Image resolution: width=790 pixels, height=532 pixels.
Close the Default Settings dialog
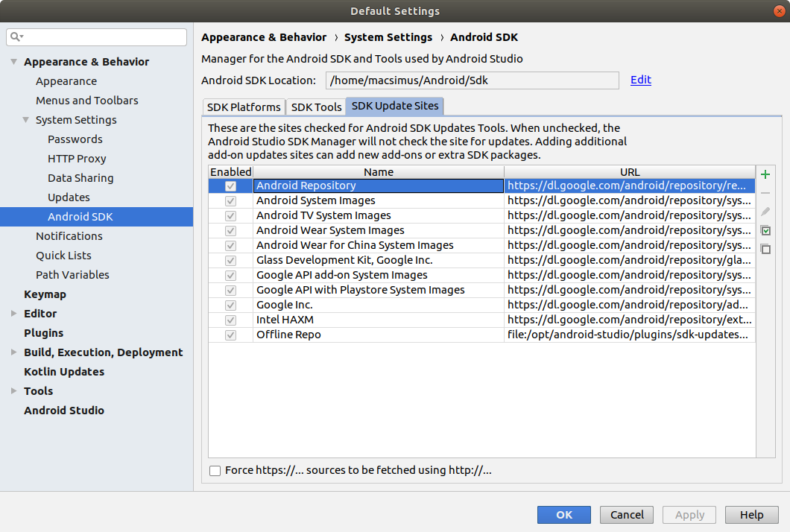[x=780, y=11]
